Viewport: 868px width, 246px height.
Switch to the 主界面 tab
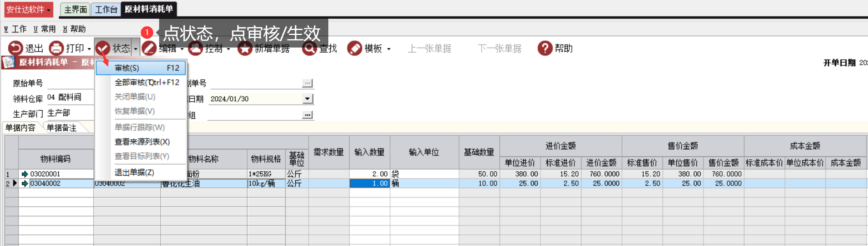click(x=75, y=10)
